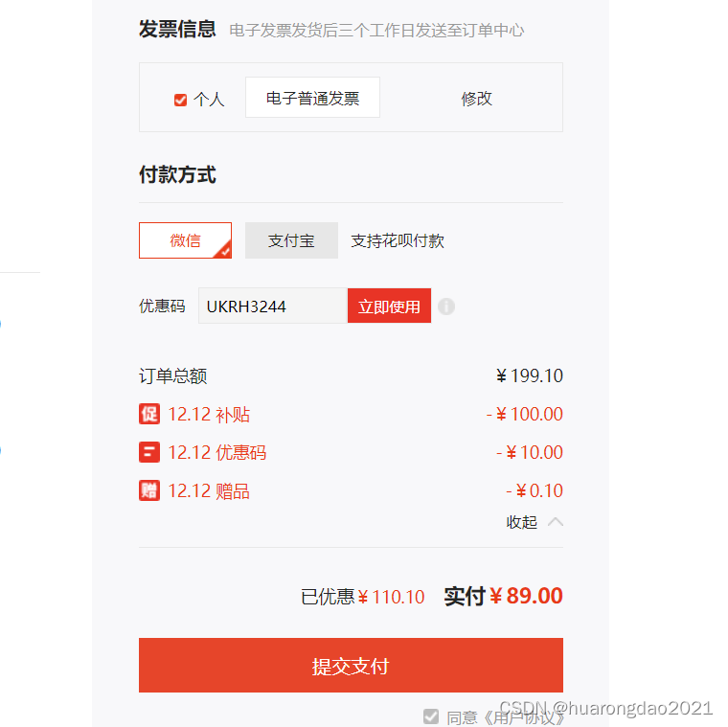Click the red 促 subsidy icon
728x727 pixels.
tap(149, 414)
